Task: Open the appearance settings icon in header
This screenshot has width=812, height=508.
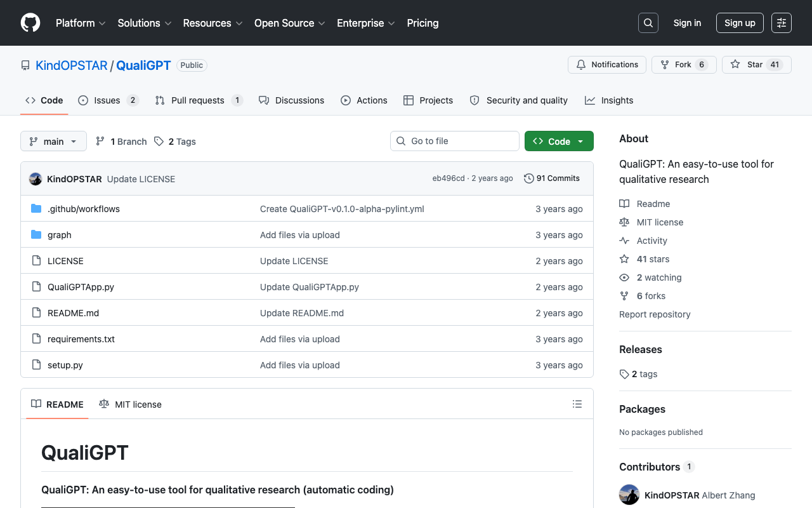Action: point(782,23)
